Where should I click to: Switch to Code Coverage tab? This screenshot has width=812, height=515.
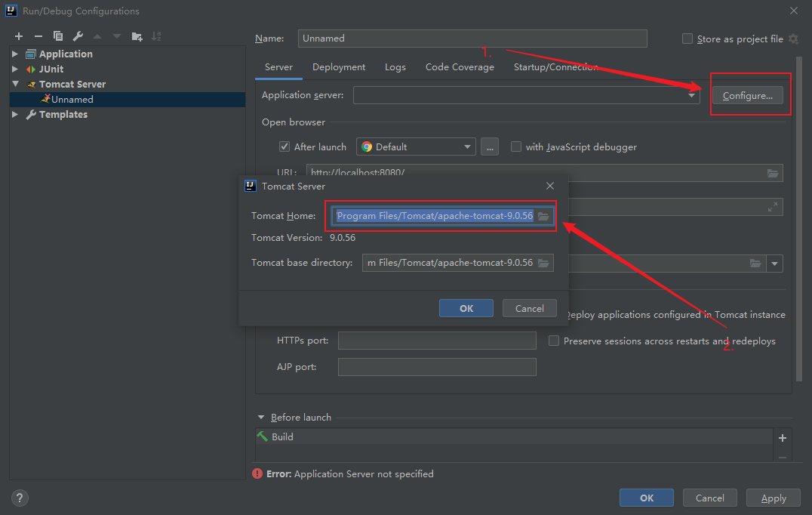coord(460,67)
